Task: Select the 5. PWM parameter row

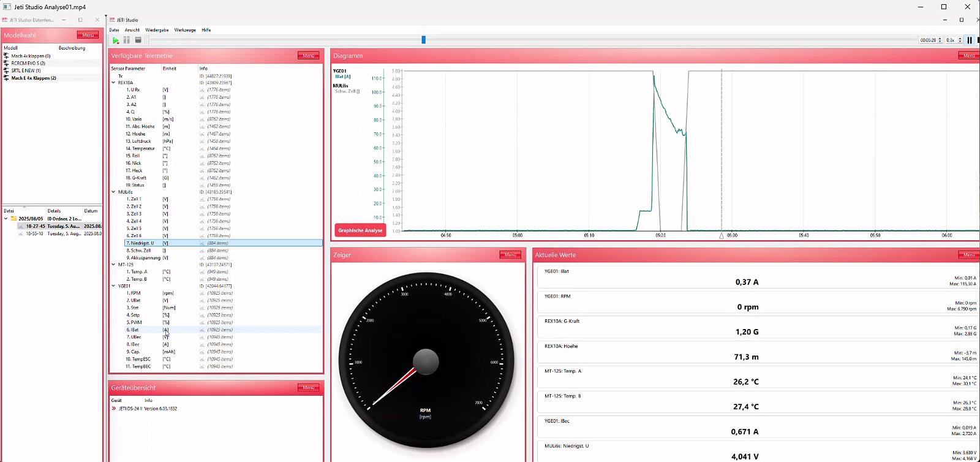Action: [224, 322]
